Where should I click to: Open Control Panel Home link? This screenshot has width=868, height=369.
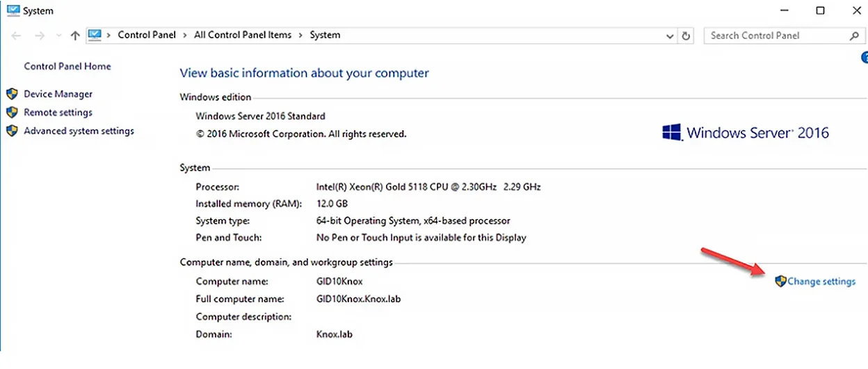click(x=67, y=66)
